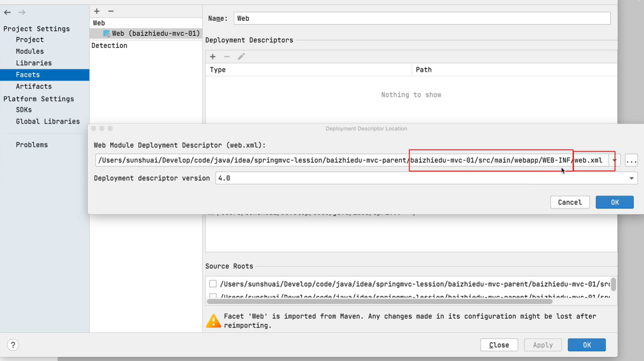Select Modules in Project Settings

pos(30,51)
